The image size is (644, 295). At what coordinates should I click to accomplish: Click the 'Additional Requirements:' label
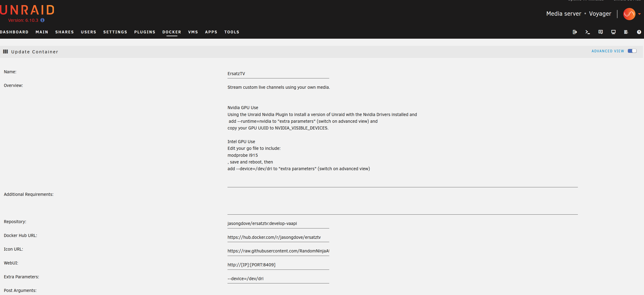(x=28, y=194)
